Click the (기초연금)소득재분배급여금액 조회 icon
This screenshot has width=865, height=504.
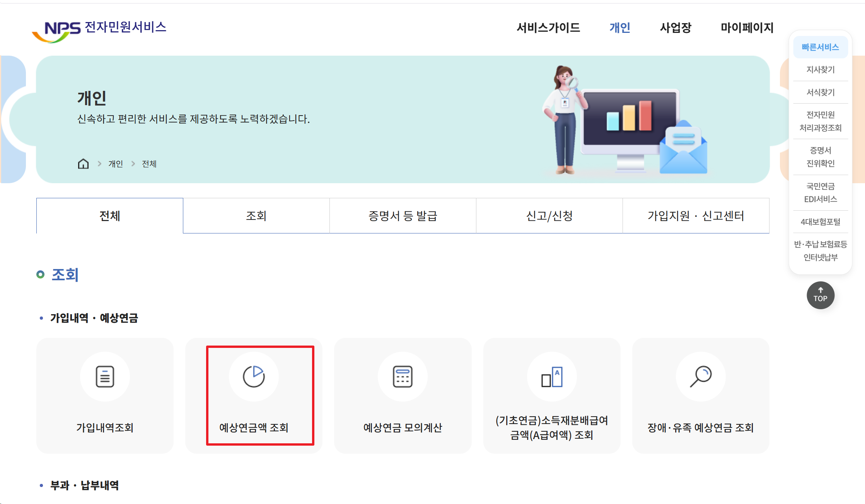point(552,377)
